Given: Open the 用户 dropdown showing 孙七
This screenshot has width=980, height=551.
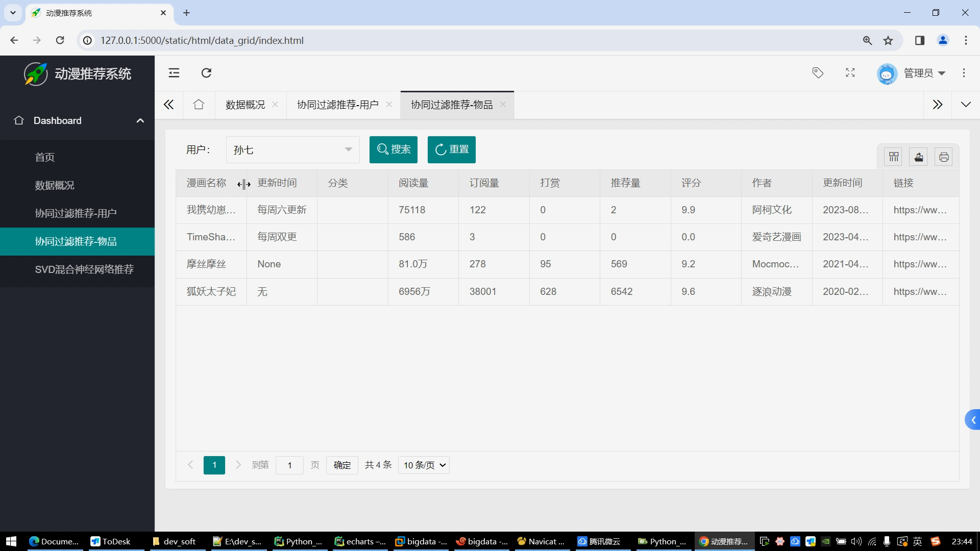Looking at the screenshot, I should 292,149.
